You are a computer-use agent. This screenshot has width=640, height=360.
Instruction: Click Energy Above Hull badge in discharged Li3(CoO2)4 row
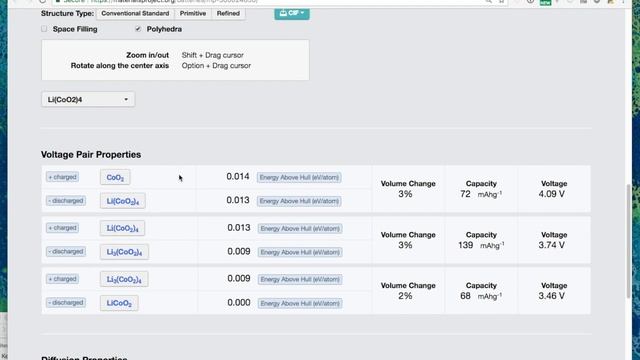point(300,252)
